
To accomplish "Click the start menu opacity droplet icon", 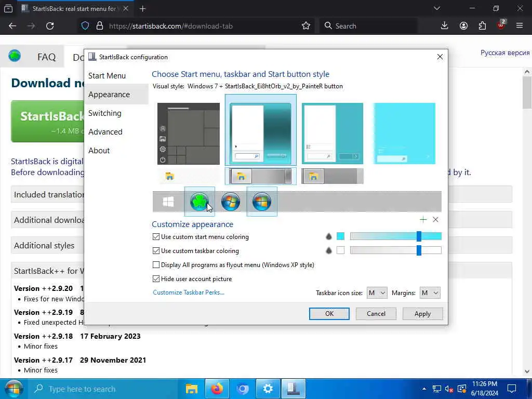I will [x=328, y=236].
